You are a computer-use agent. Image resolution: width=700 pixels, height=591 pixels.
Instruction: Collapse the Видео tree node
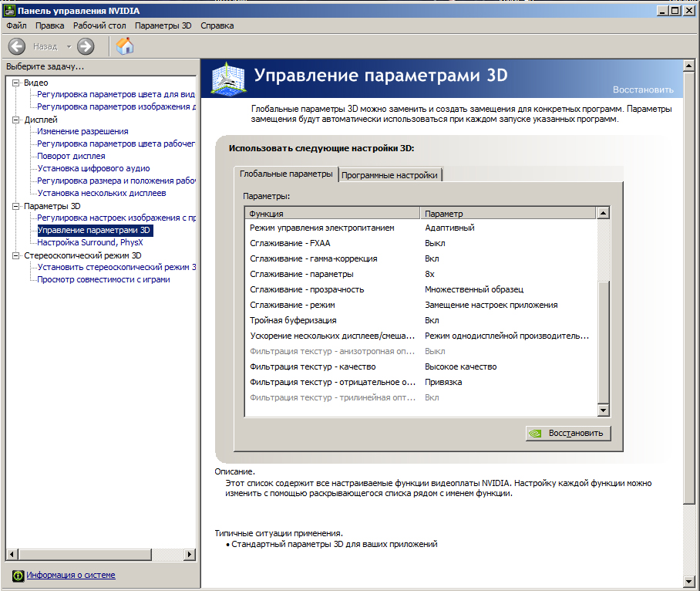tap(16, 83)
